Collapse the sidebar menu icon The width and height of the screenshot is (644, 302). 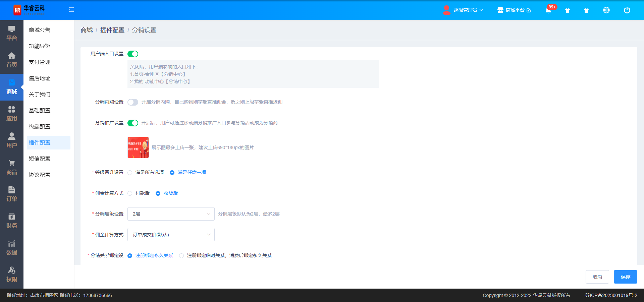coord(71,10)
